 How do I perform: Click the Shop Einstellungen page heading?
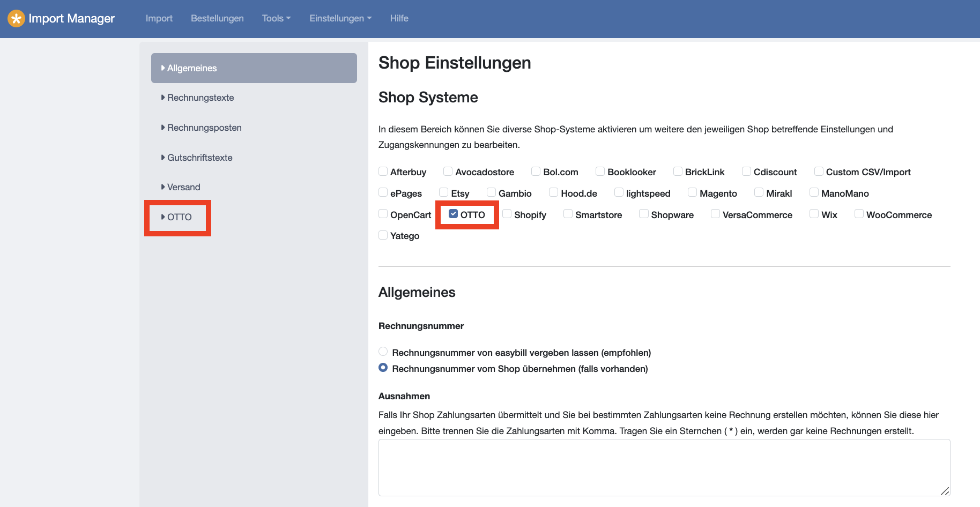[455, 63]
